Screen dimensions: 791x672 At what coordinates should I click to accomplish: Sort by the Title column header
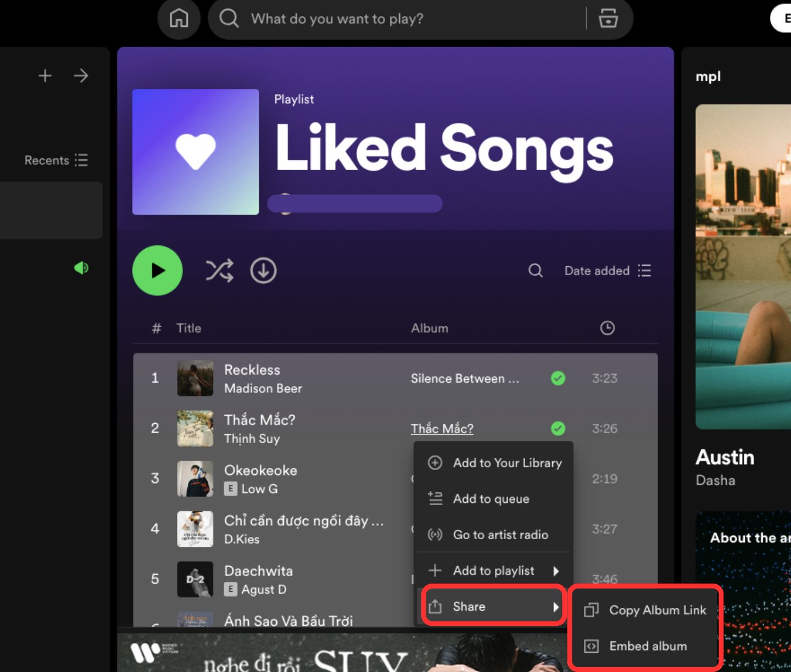tap(188, 328)
